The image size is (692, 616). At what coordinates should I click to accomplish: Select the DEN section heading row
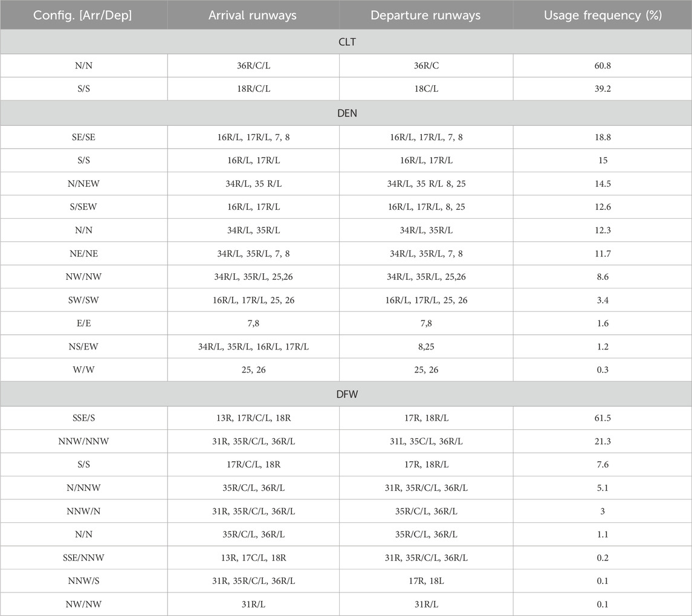[346, 113]
